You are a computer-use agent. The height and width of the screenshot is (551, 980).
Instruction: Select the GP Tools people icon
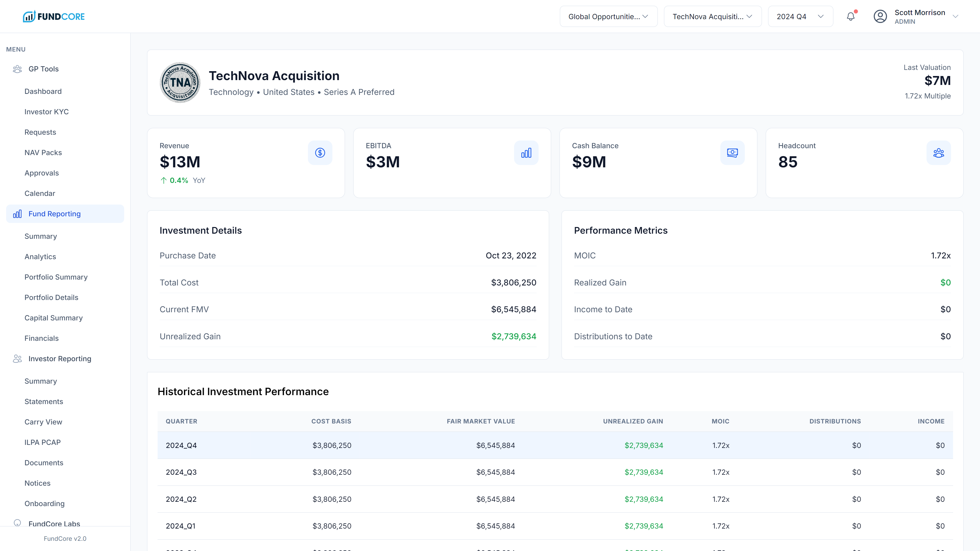[x=18, y=69]
